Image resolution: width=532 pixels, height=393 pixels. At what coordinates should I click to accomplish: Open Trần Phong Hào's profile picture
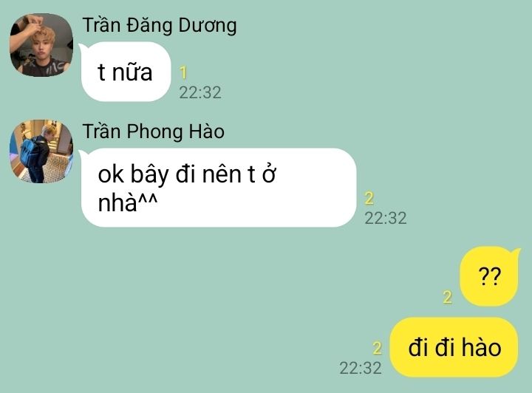coord(41,151)
